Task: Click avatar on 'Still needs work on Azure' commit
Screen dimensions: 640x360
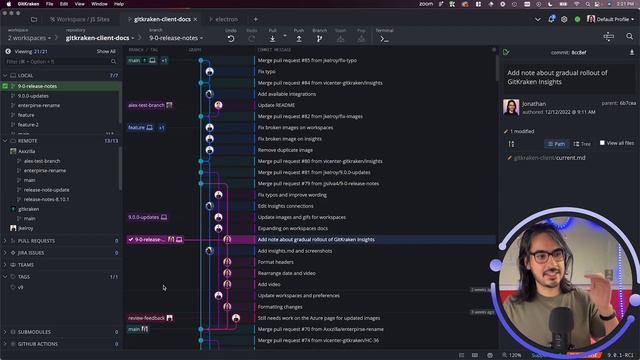Action: 236,318
